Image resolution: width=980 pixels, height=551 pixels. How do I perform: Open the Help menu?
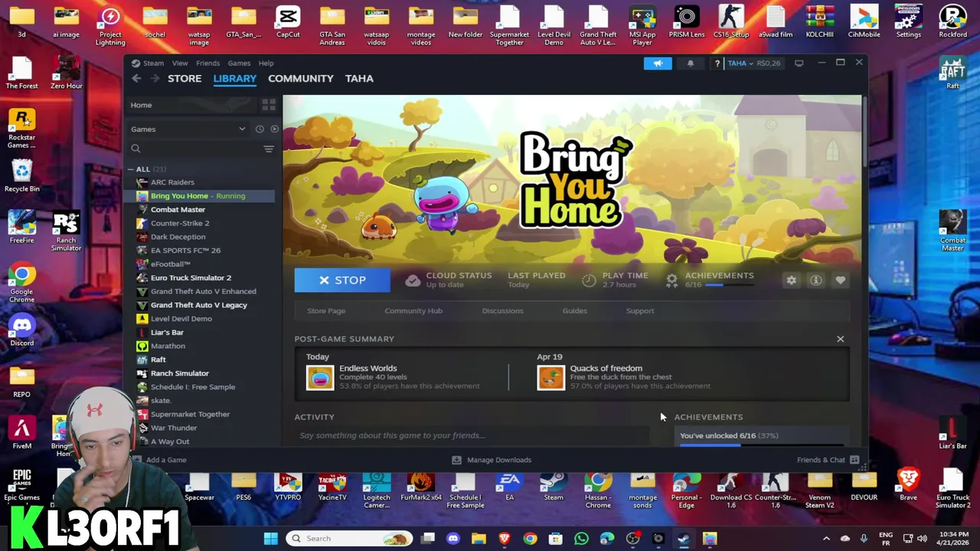(266, 64)
